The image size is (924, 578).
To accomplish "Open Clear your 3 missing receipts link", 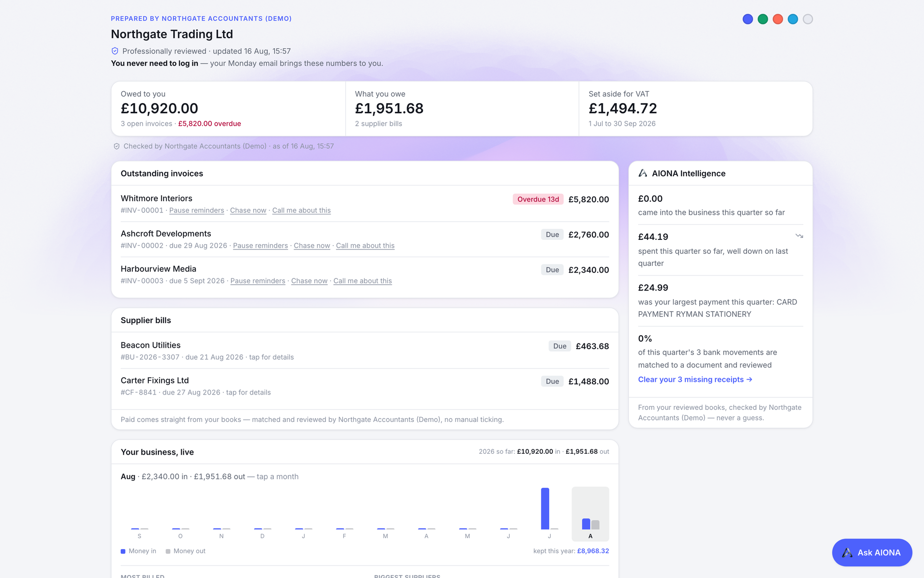I will coord(695,380).
